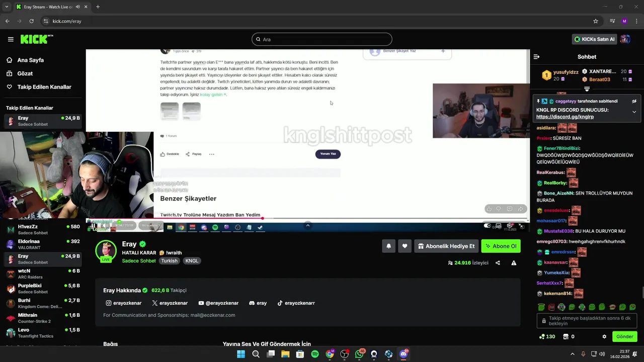
Task: Open the hamburger sidebar menu
Action: pyautogui.click(x=11, y=39)
